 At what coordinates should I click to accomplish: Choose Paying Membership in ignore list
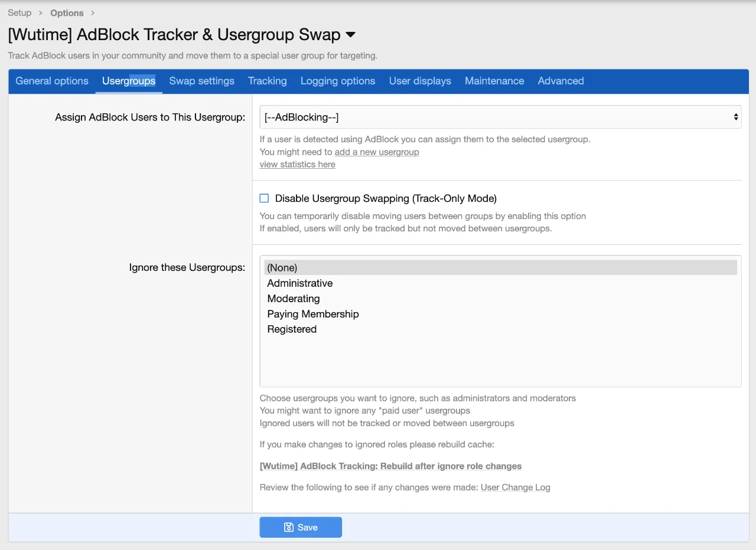313,314
